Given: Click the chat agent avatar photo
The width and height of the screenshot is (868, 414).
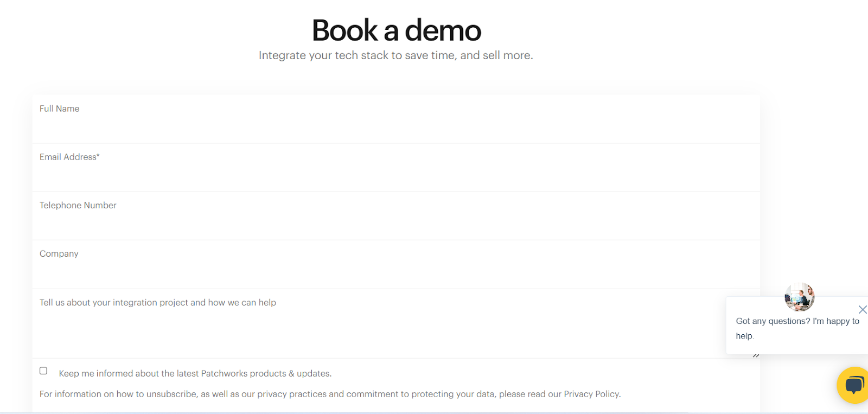Looking at the screenshot, I should tap(799, 296).
